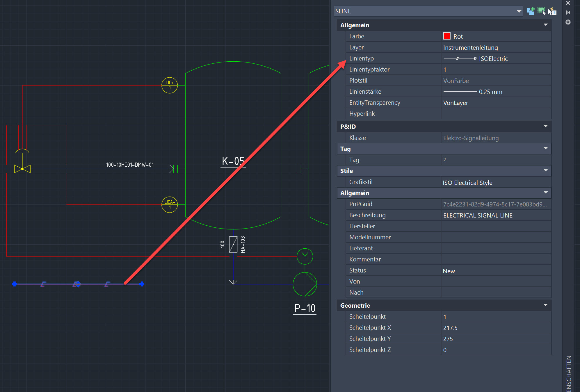The width and height of the screenshot is (580, 392).
Task: Collapse the first Allgemein section
Action: [x=545, y=25]
